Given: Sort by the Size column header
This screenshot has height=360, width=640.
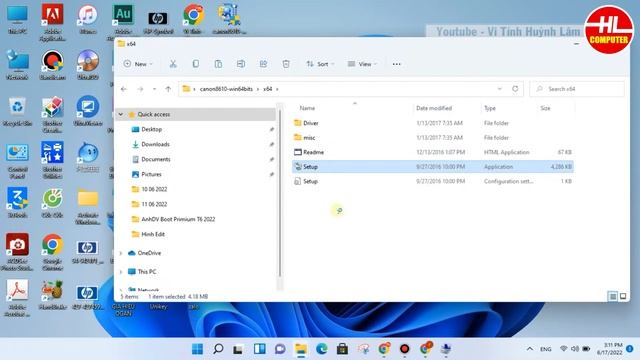Looking at the screenshot, I should pos(545,108).
